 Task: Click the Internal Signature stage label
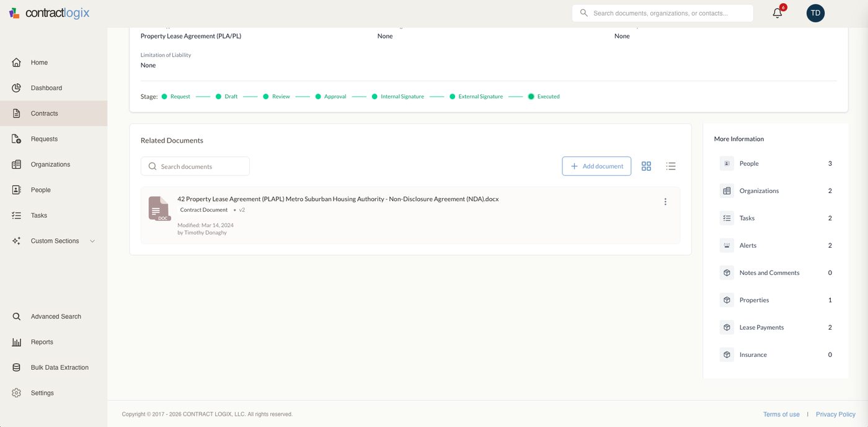point(402,97)
